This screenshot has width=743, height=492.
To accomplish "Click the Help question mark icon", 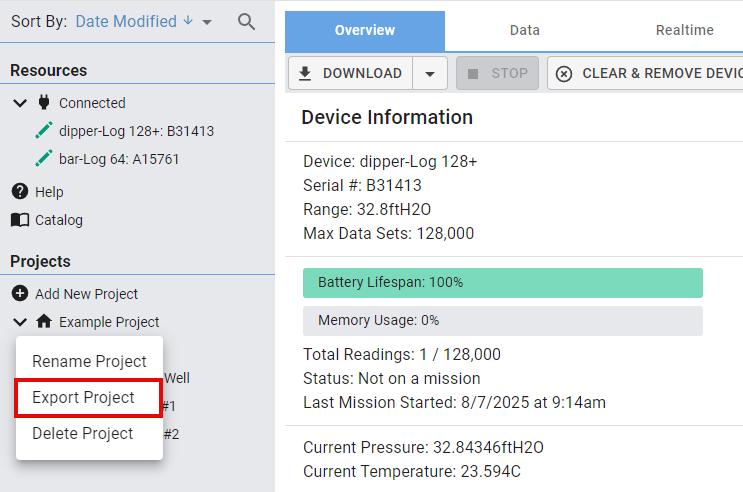I will (20, 191).
